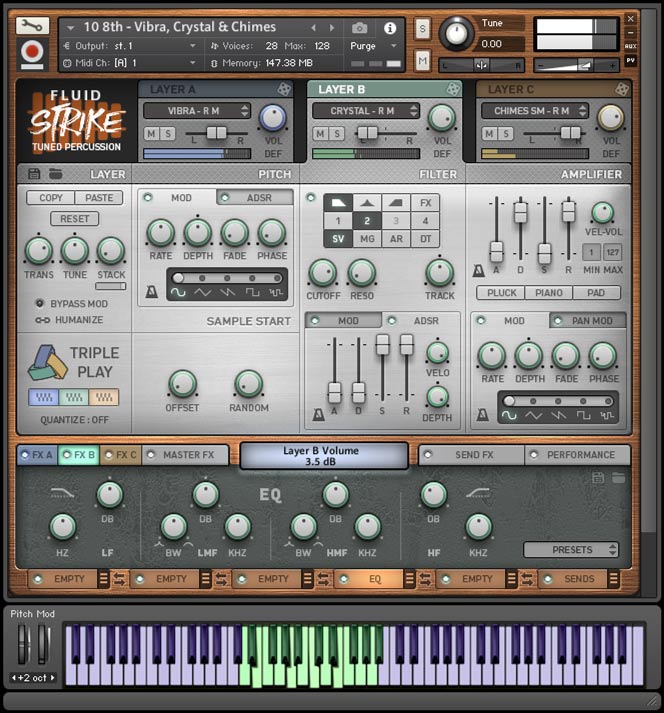Viewport: 664px width, 713px height.
Task: Open the MASTER FX tab
Action: click(185, 455)
